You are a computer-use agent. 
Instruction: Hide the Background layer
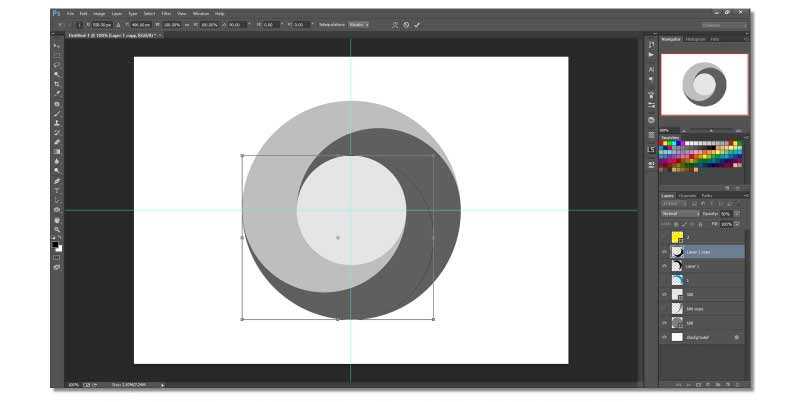click(x=665, y=338)
